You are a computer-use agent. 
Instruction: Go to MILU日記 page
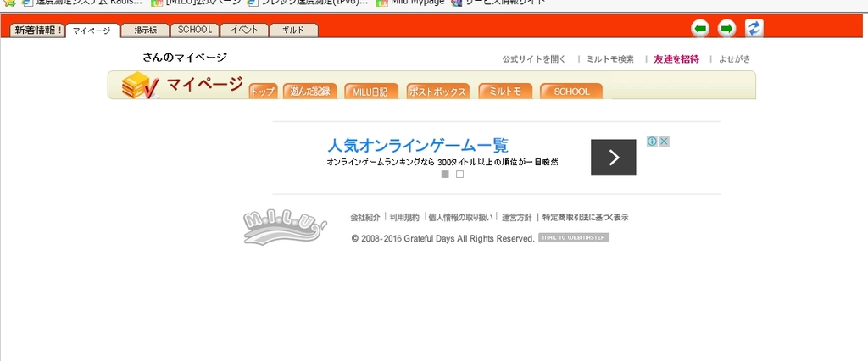pos(371,92)
